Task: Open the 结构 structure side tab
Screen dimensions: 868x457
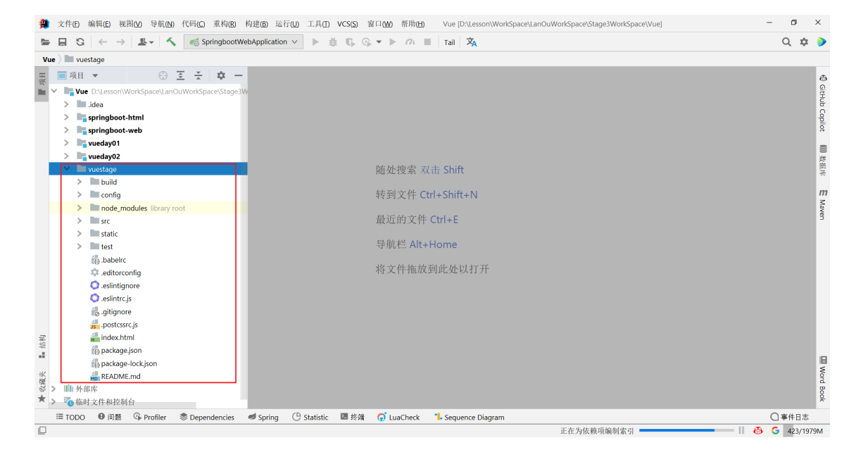Action: (x=42, y=346)
